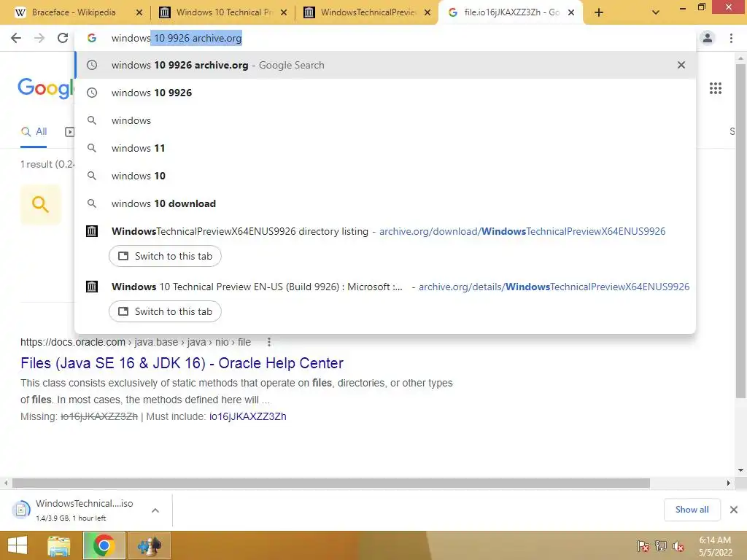Open the Google apps grid

[x=716, y=88]
